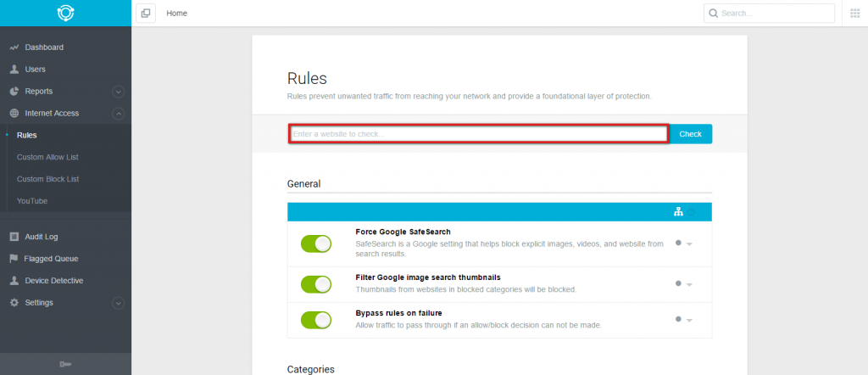Expand the Reports sidebar section
The image size is (868, 375).
[x=119, y=92]
